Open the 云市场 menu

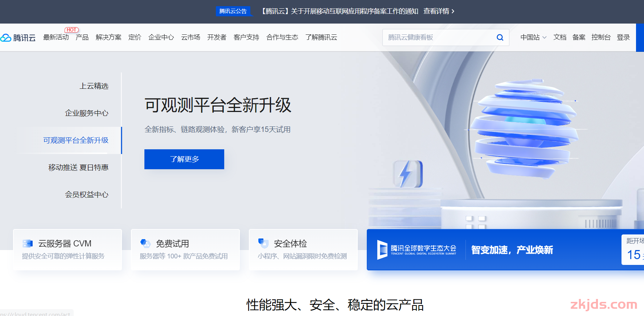(x=190, y=37)
